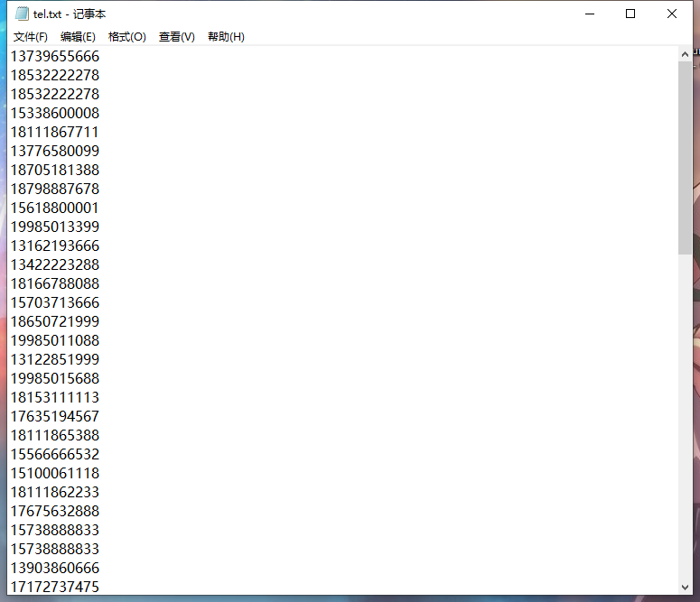Place cursor on line 15566666532
The height and width of the screenshot is (602, 700).
55,455
